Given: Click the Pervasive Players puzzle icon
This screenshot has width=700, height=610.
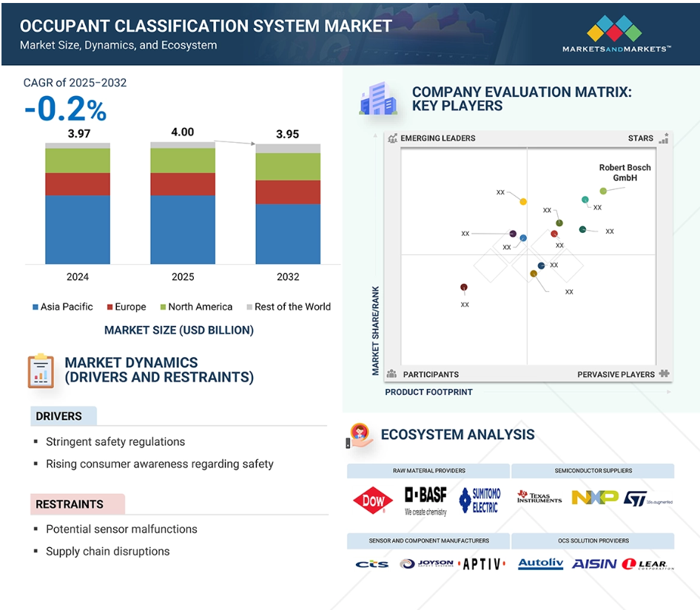Looking at the screenshot, I should pyautogui.click(x=664, y=373).
